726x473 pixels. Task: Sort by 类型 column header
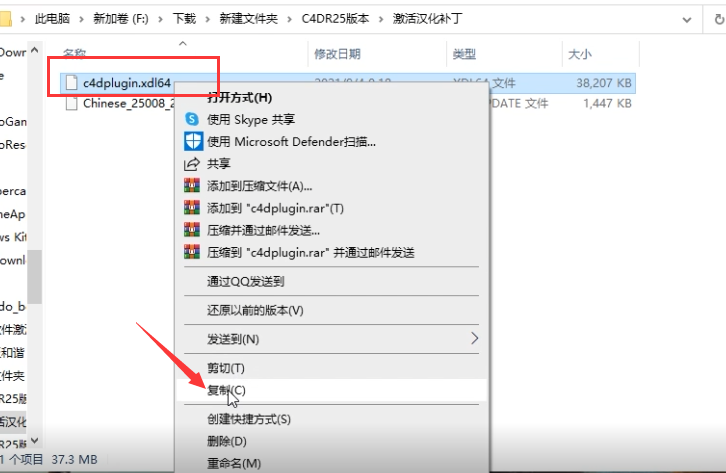point(464,54)
